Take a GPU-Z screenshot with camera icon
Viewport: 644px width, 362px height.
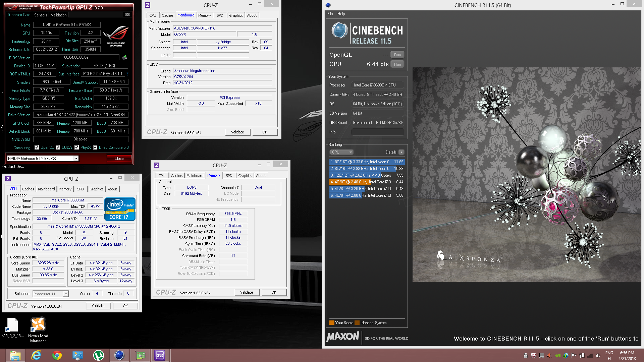127,14
